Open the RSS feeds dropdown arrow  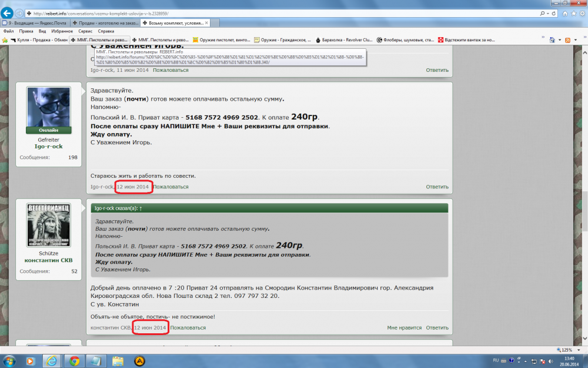tap(575, 40)
